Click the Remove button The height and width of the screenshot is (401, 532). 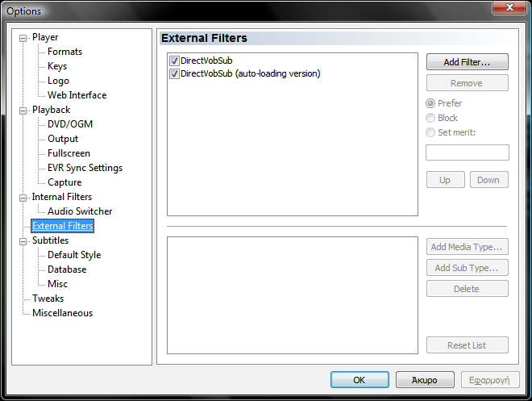tap(468, 83)
